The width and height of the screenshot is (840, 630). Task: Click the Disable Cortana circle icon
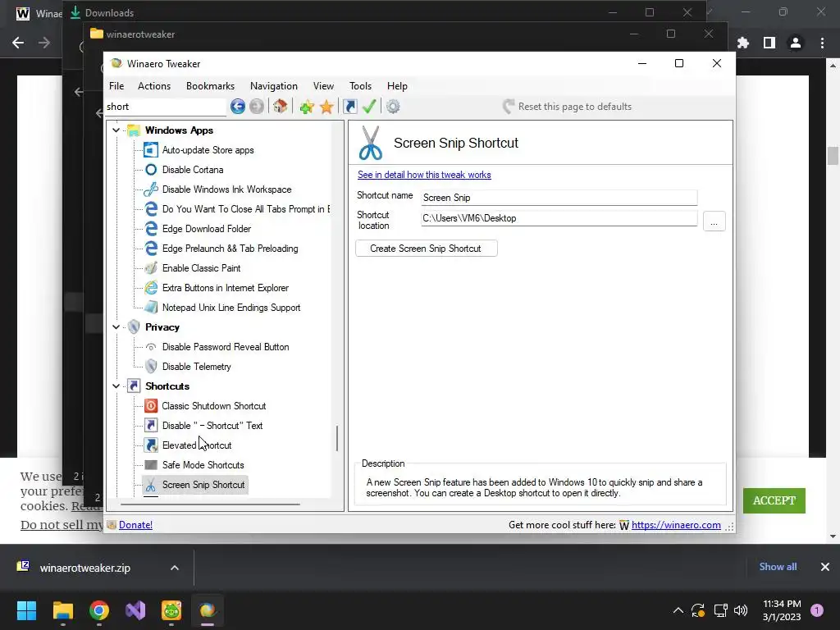151,170
